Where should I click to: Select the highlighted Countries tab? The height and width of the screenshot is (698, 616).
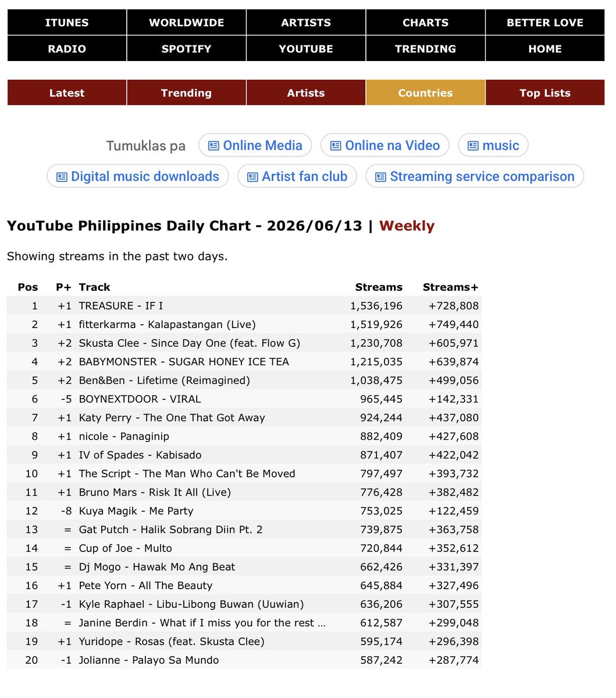425,93
